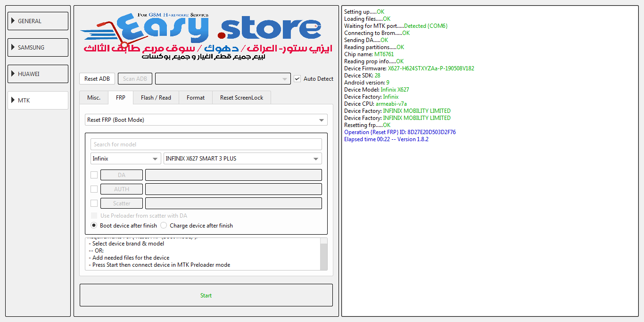Viewport: 644px width, 322px height.
Task: Open the INFINIX X627 SMART 3 PLUS model dropdown
Action: pos(243,159)
